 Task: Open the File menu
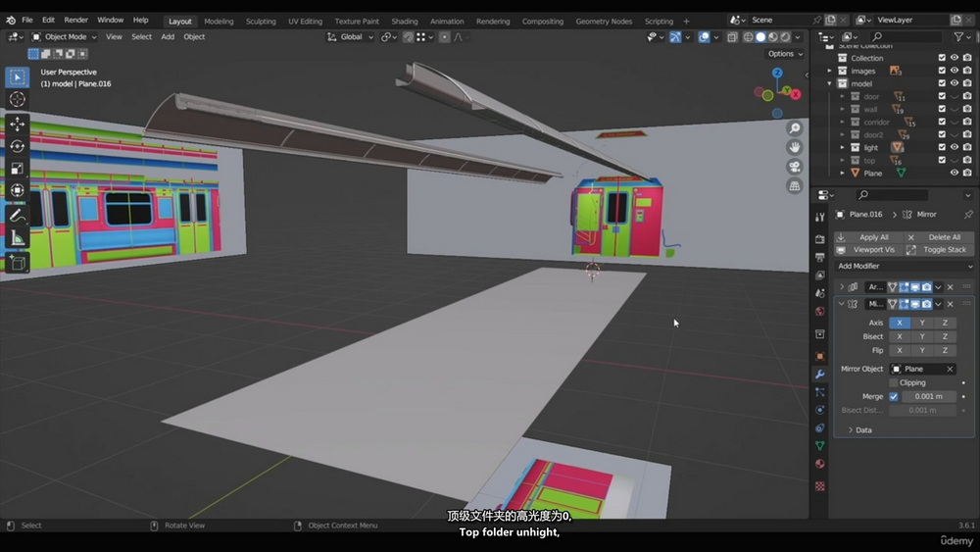click(x=27, y=20)
